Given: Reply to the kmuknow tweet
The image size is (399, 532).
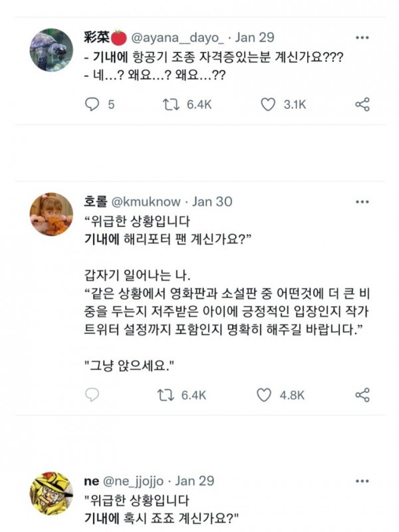Looking at the screenshot, I should (x=93, y=395).
